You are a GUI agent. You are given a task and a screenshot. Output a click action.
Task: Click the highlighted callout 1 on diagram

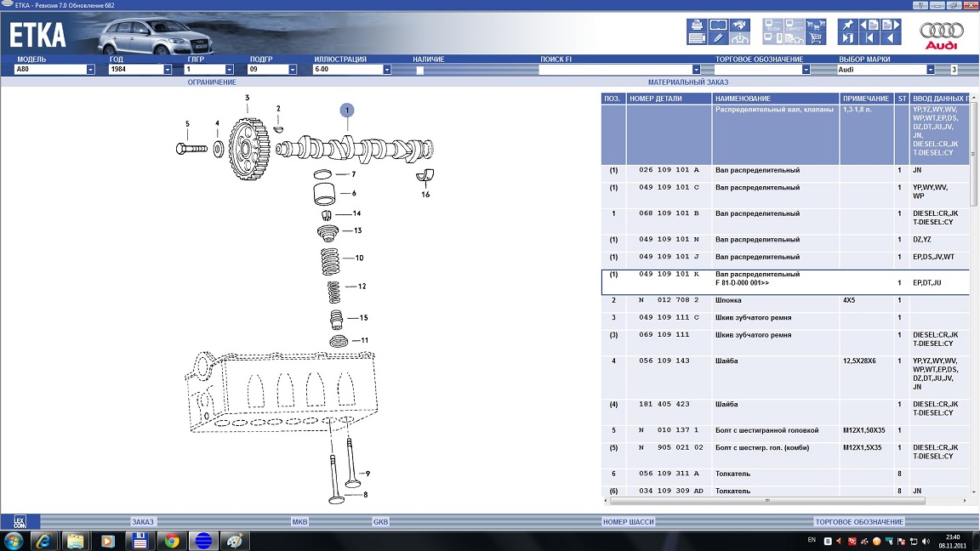[x=347, y=111]
